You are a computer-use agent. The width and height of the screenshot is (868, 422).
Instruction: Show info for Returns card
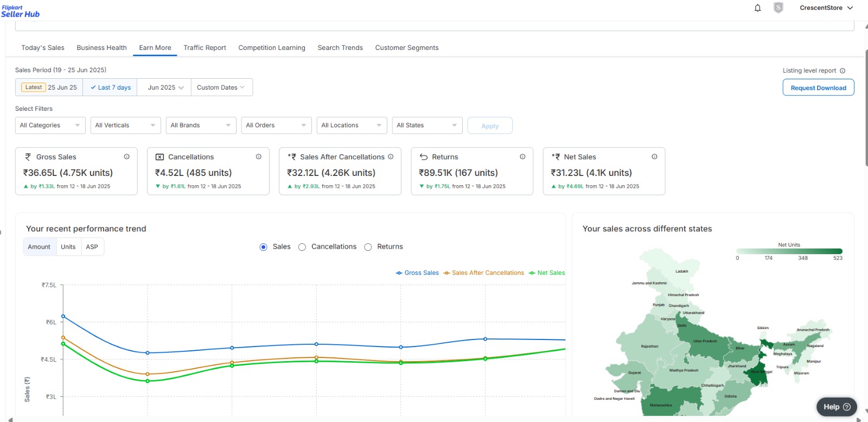click(522, 156)
